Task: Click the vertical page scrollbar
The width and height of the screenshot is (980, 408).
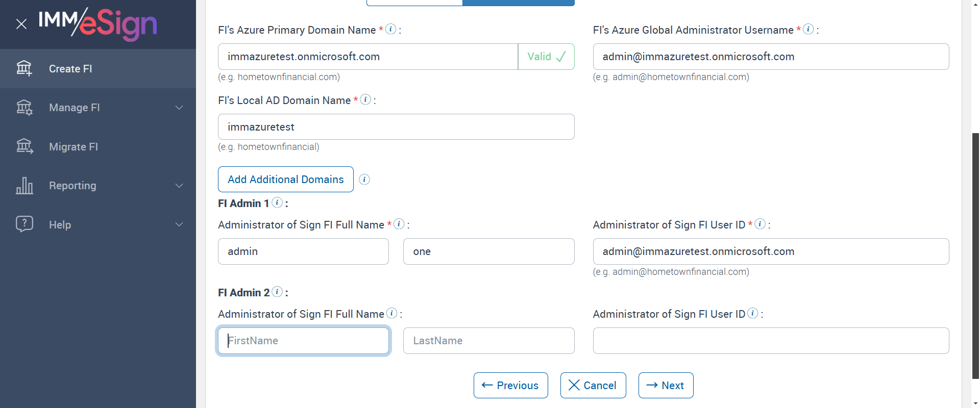Action: (x=975, y=255)
